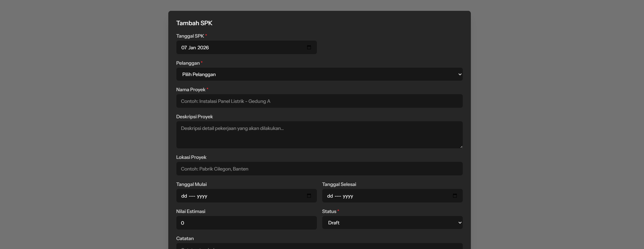Focus the Catatan textarea at the bottom
Screen dimensions: 644x249
(319, 247)
